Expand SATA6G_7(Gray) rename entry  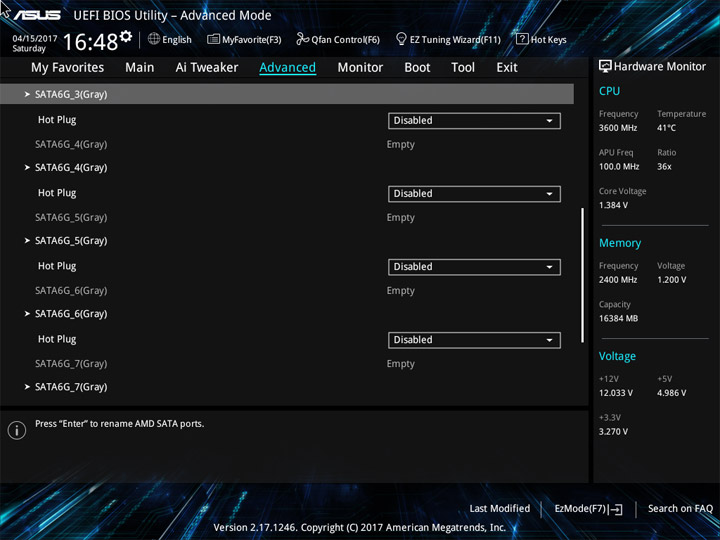coord(71,387)
